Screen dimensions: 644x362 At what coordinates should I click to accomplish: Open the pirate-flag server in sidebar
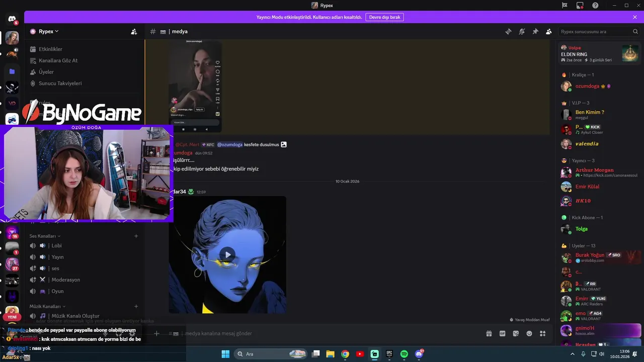coord(12,87)
